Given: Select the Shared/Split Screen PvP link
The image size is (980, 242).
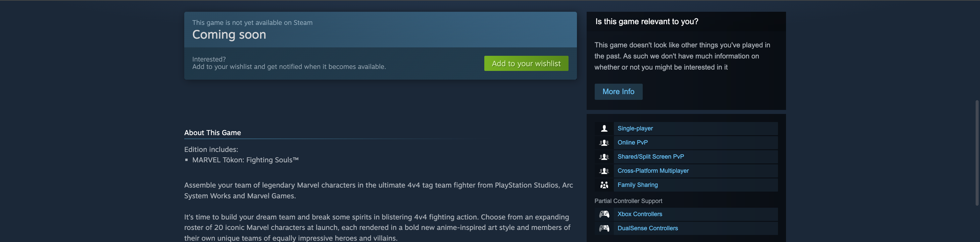Looking at the screenshot, I should click(x=650, y=157).
